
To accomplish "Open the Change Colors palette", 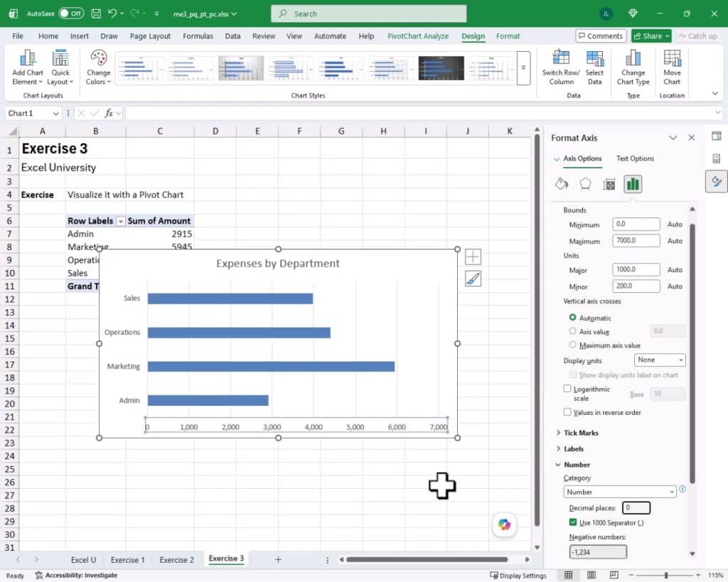I will coord(98,68).
